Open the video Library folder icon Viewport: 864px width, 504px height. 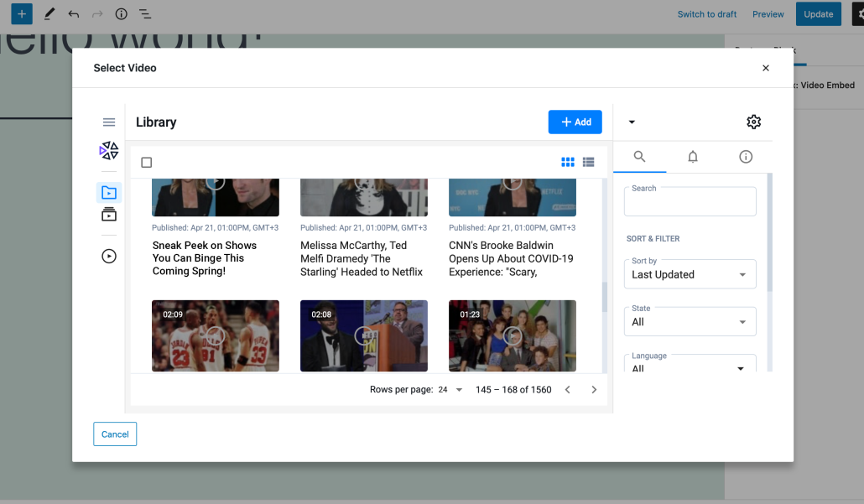click(x=109, y=193)
